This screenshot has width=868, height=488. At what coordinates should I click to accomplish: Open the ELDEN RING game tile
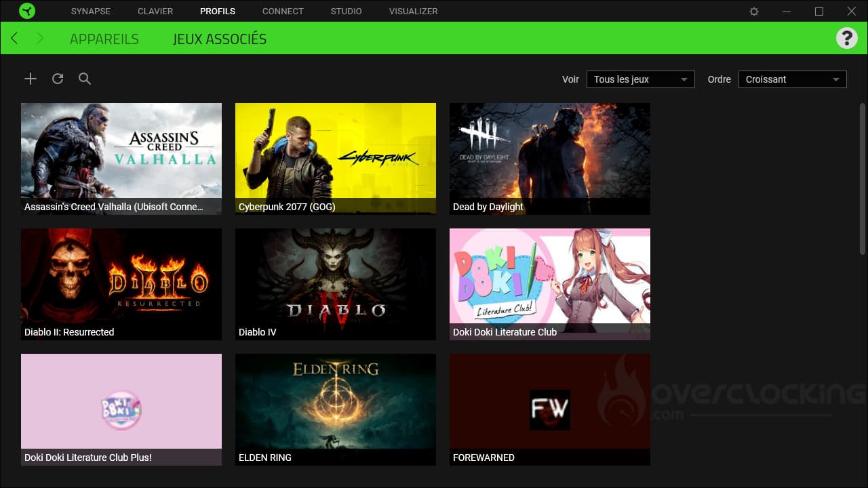click(336, 409)
